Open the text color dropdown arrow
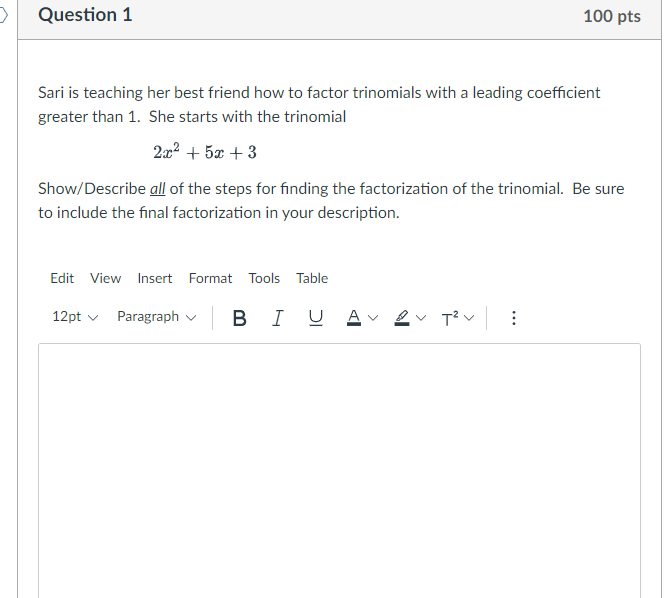 tap(373, 318)
